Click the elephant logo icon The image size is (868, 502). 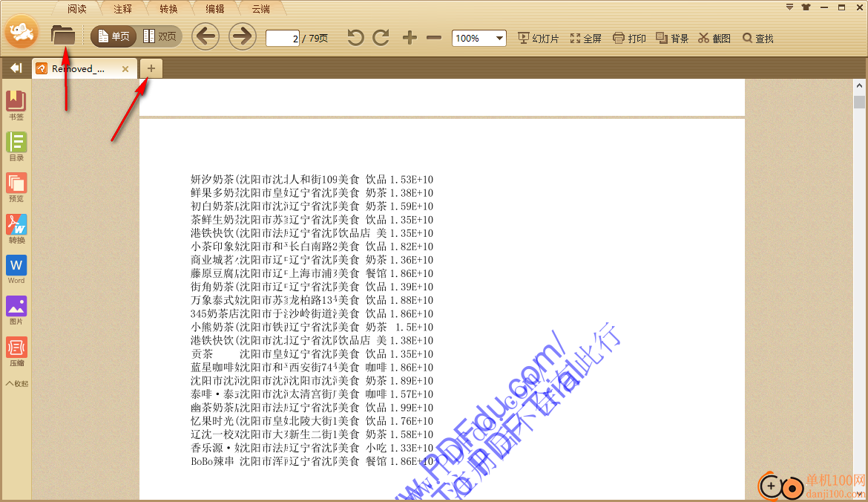[x=22, y=32]
